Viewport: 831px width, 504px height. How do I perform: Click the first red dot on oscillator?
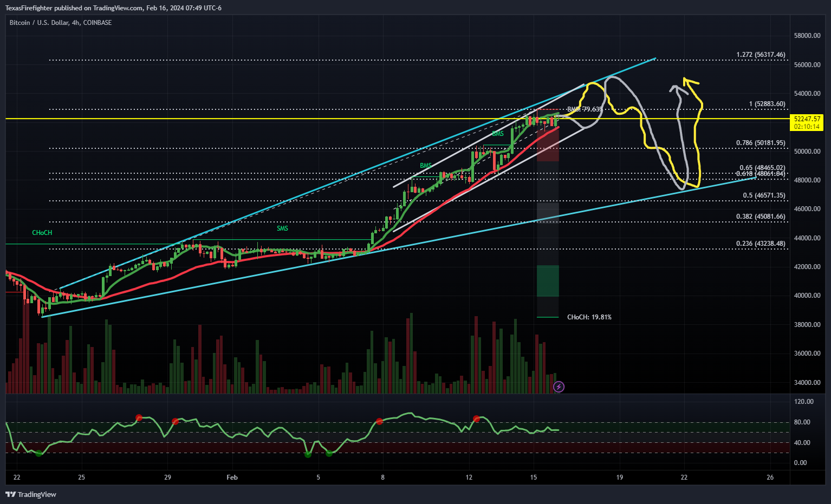(139, 417)
